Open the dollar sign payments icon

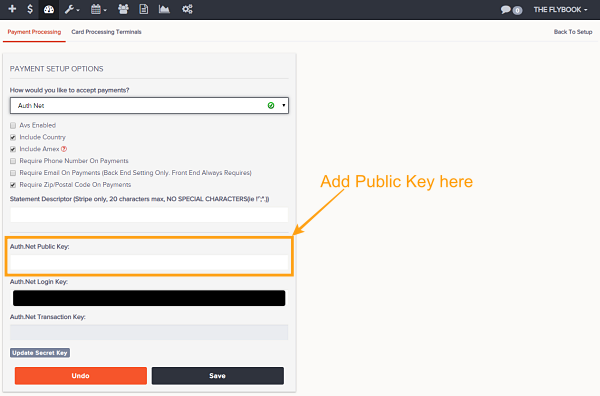30,9
